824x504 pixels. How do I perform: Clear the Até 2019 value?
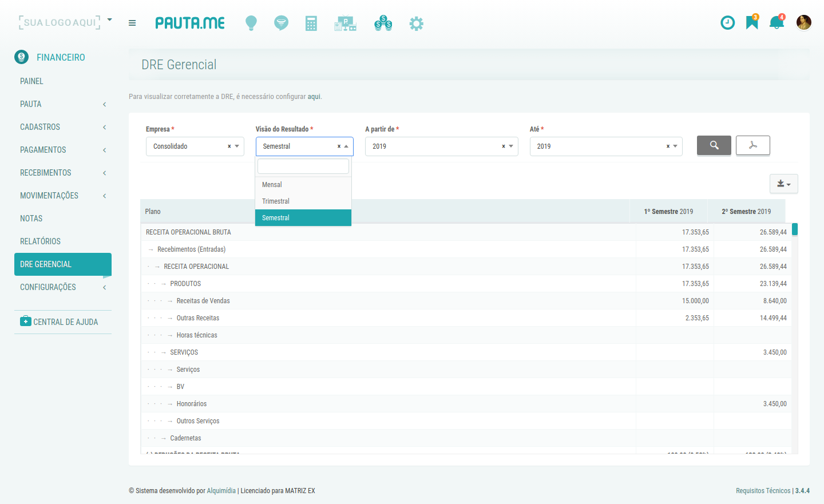(668, 146)
